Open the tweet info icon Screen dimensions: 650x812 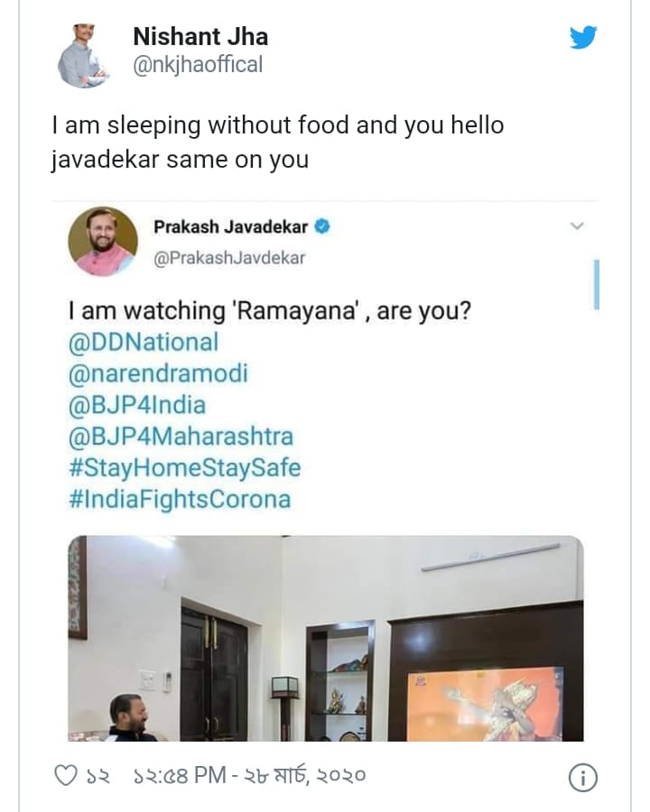[x=583, y=778]
